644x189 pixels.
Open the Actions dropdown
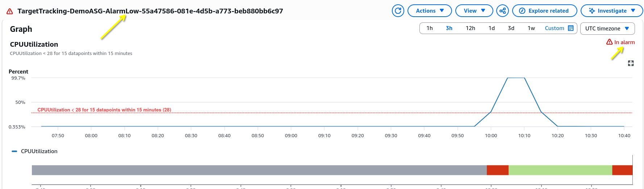click(x=430, y=10)
